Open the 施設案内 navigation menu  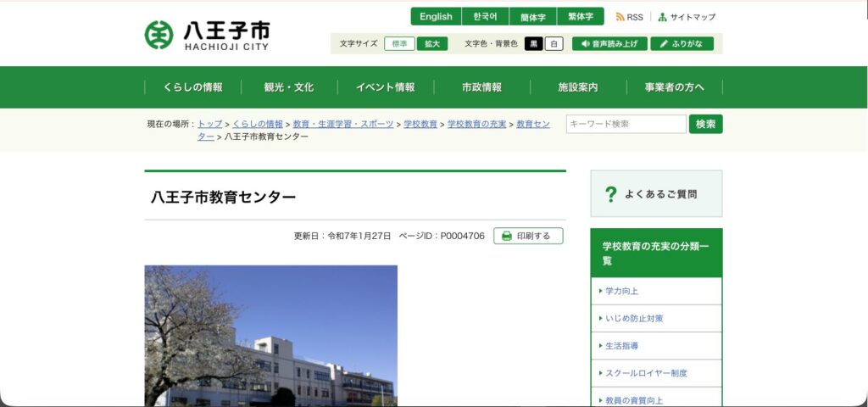pos(578,87)
